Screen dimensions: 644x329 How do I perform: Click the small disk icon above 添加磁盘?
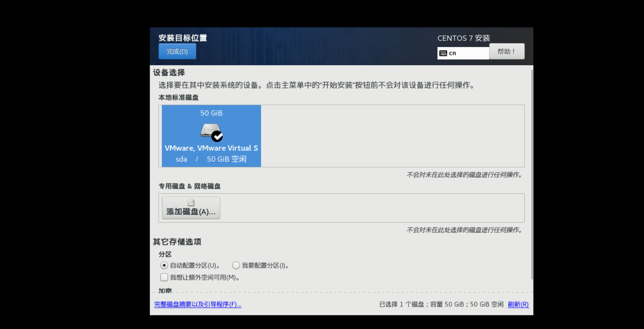[191, 203]
